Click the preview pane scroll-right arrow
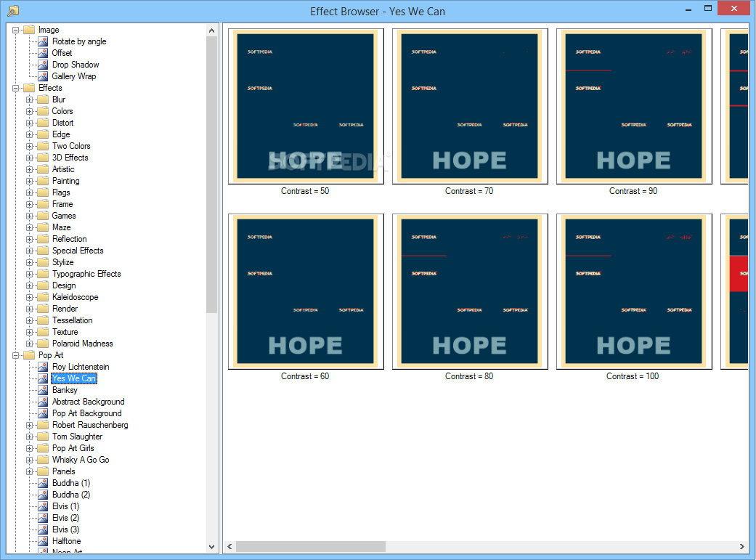This screenshot has width=756, height=560. [x=742, y=546]
